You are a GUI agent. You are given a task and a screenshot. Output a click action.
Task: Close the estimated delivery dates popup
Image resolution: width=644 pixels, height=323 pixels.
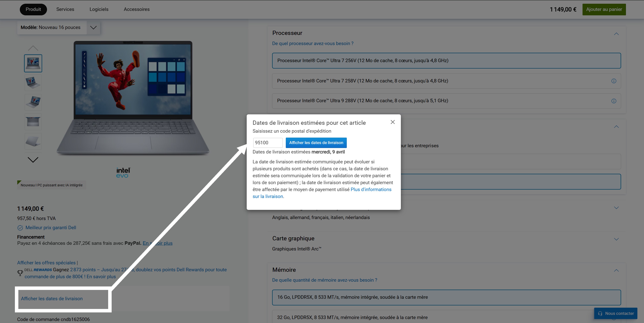pos(392,122)
